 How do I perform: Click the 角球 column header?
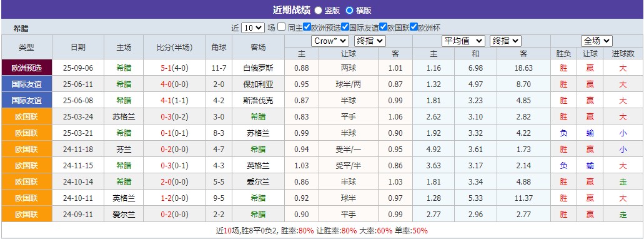pyautogui.click(x=219, y=48)
